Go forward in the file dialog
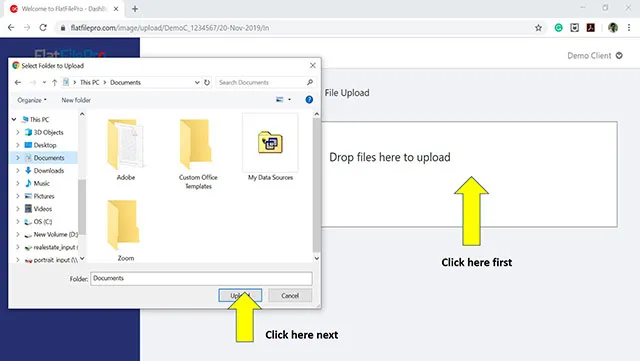The height and width of the screenshot is (361, 640). [x=33, y=82]
